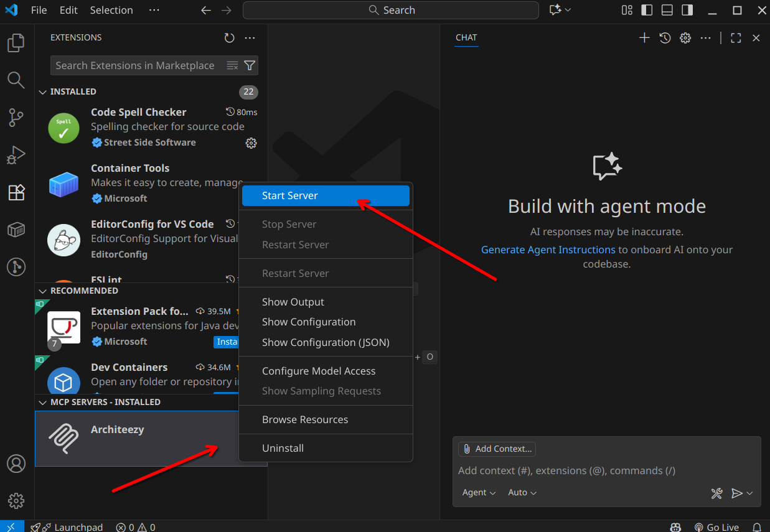The width and height of the screenshot is (770, 532).
Task: Click the Add Context button
Action: coord(497,449)
